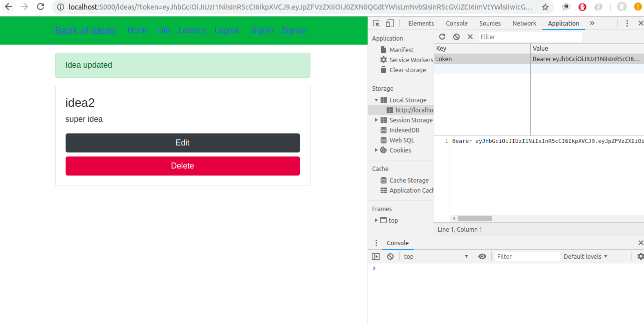The width and height of the screenshot is (644, 323).
Task: Click the Bearer value cell in token row
Action: tap(587, 59)
